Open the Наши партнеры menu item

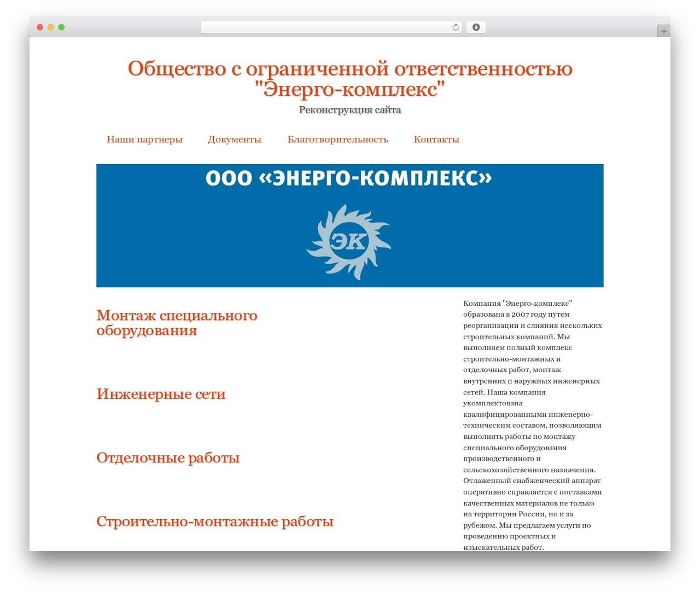tap(145, 139)
